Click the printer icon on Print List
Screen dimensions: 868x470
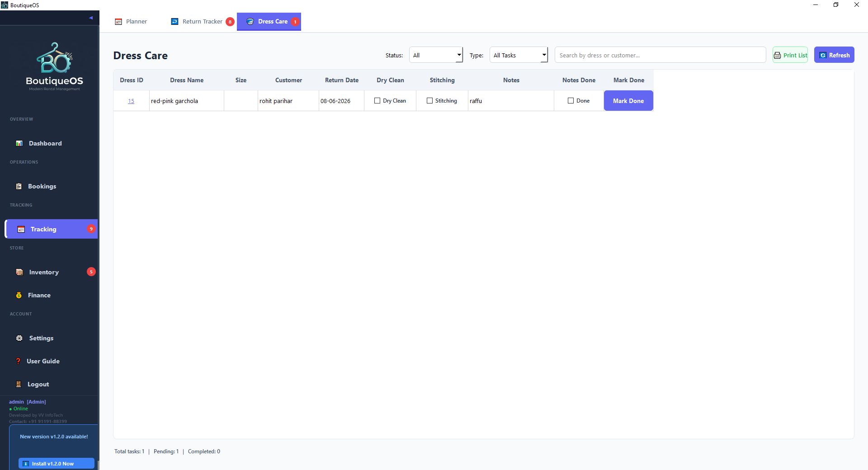[778, 55]
